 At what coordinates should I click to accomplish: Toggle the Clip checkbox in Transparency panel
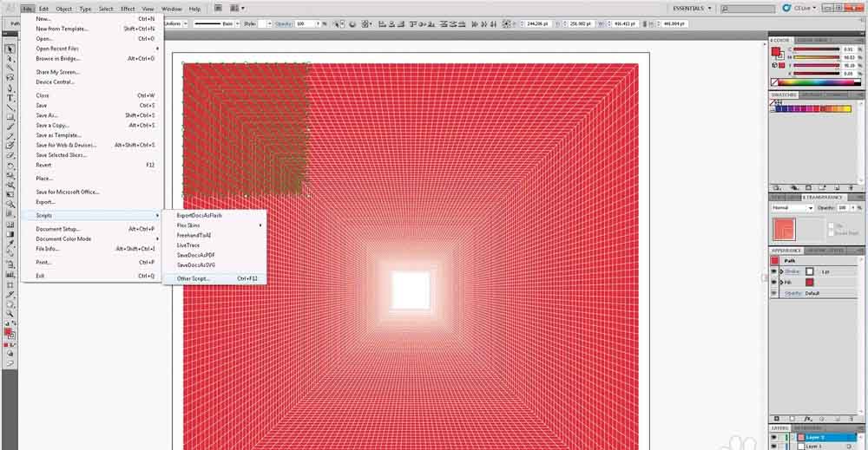tap(831, 225)
